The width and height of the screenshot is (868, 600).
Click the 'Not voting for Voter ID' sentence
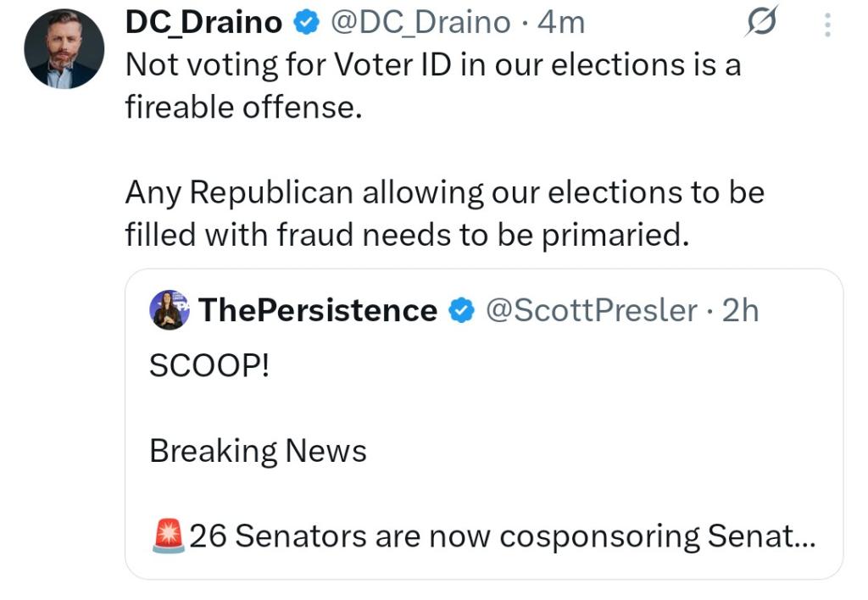click(432, 66)
